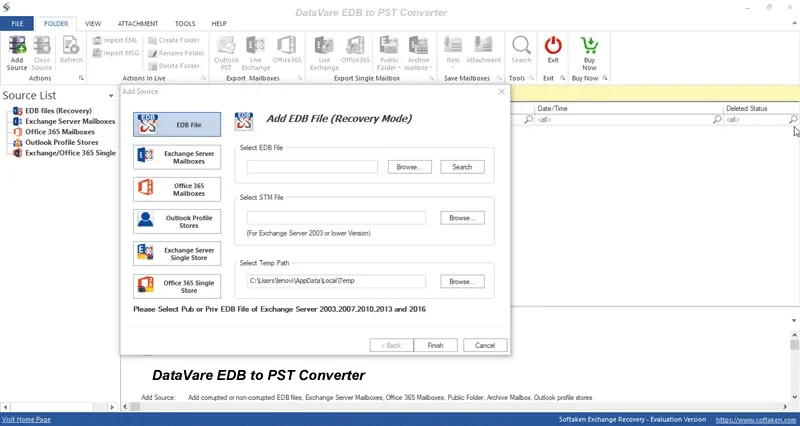Expand Export Mailboxes group launcher

[299, 78]
